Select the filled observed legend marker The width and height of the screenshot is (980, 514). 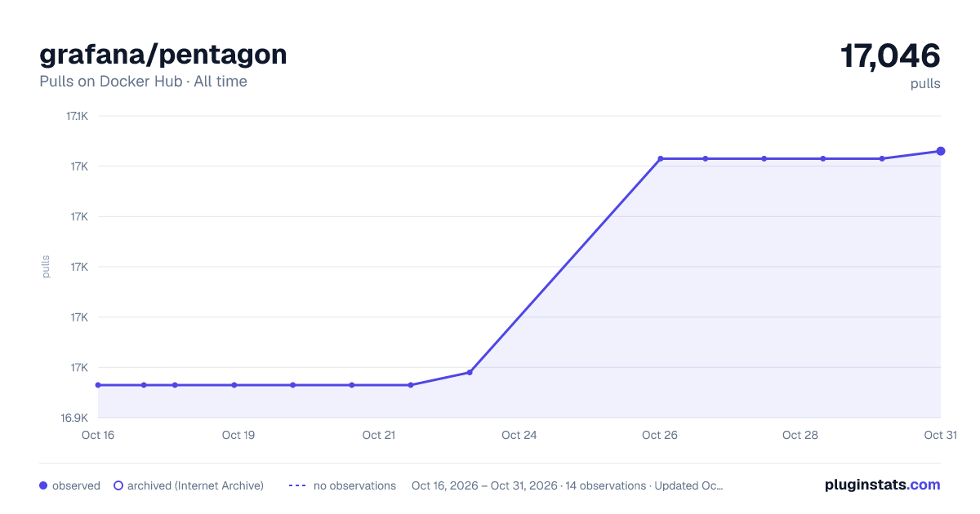pyautogui.click(x=43, y=485)
